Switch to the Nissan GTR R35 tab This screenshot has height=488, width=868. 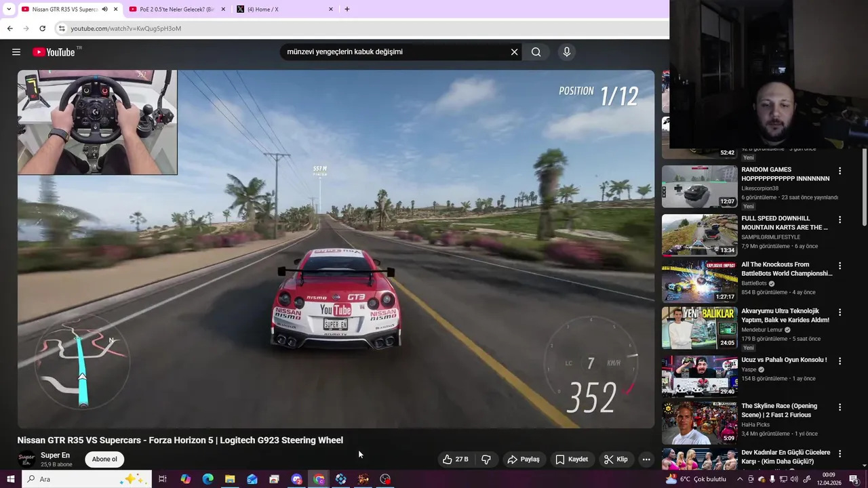68,9
